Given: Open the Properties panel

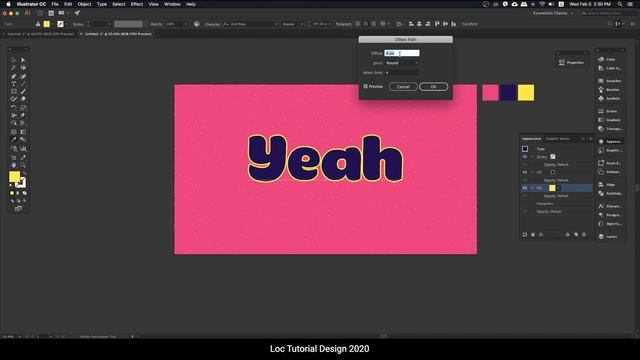Looking at the screenshot, I should coord(571,62).
